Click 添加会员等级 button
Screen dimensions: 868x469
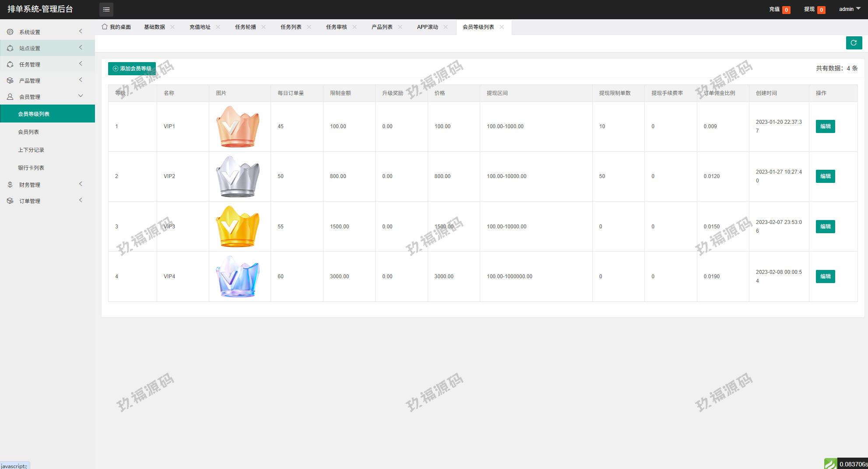coord(132,69)
